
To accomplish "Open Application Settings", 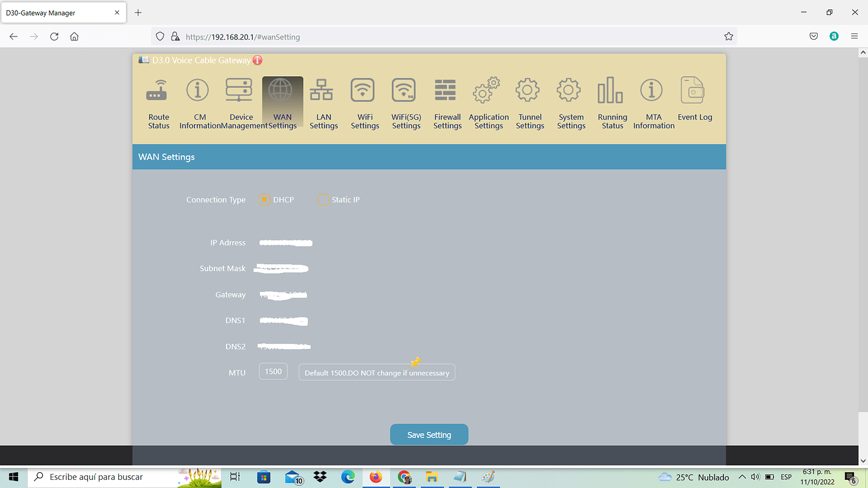I will [488, 102].
